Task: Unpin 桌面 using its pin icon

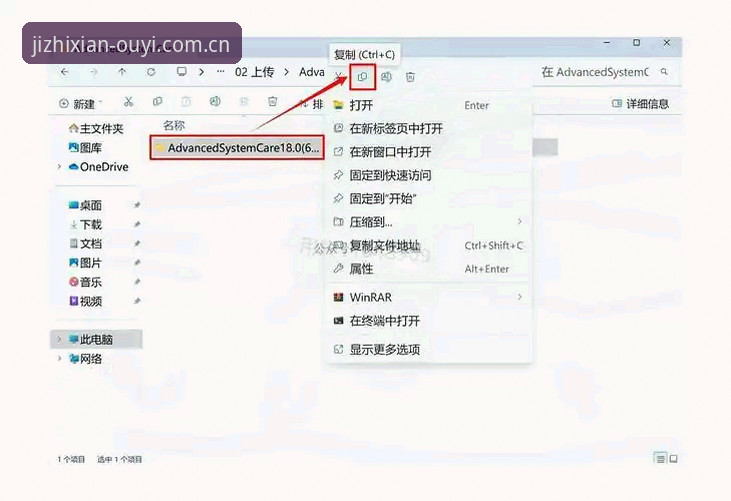Action: [x=137, y=205]
